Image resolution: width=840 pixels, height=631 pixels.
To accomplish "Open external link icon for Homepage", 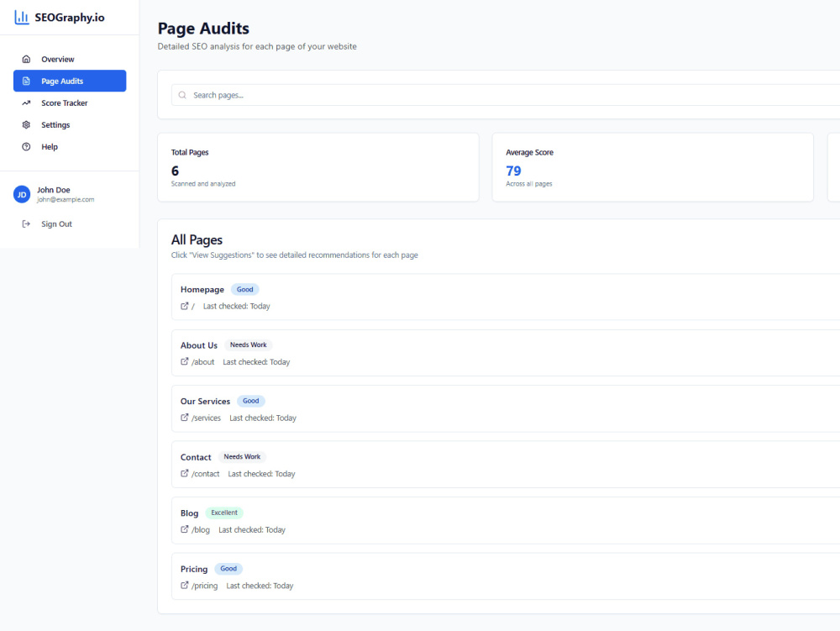I will 184,306.
